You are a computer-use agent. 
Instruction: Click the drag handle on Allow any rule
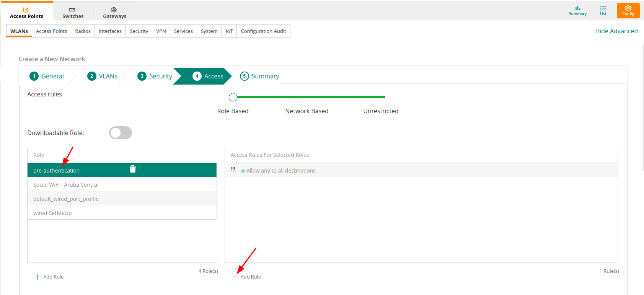[x=233, y=170]
